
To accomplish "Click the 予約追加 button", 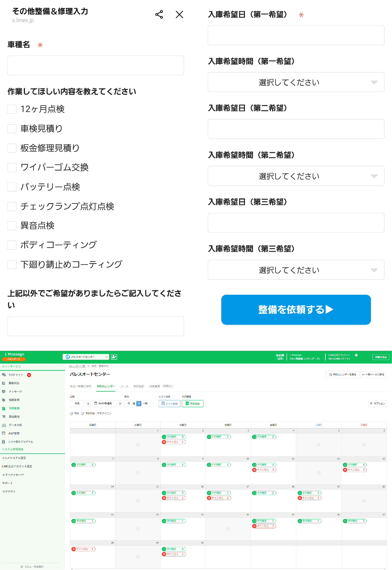I will [x=193, y=403].
